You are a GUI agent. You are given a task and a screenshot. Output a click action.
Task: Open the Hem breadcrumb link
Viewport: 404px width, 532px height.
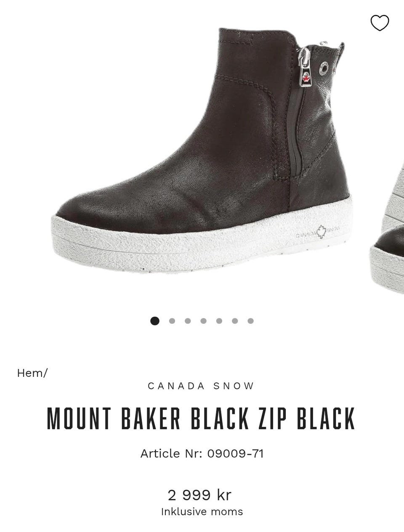pos(30,373)
